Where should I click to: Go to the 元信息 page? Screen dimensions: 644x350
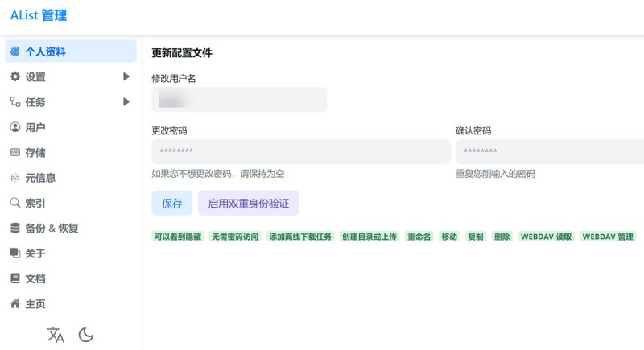click(x=71, y=178)
